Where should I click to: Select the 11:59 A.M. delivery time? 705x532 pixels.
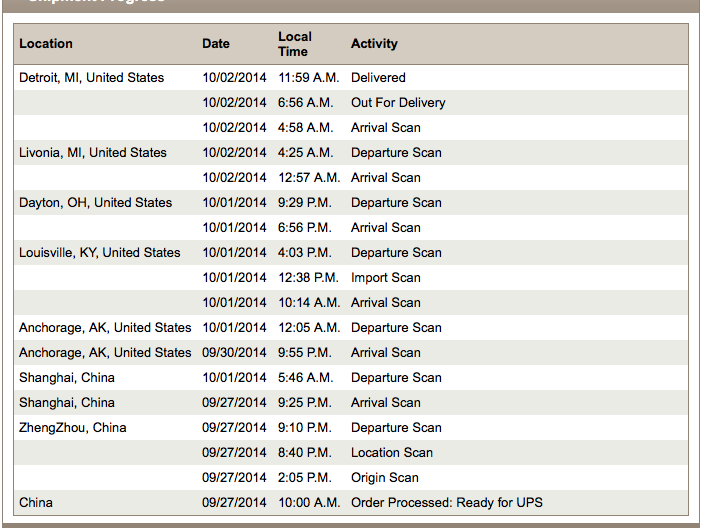[x=308, y=77]
